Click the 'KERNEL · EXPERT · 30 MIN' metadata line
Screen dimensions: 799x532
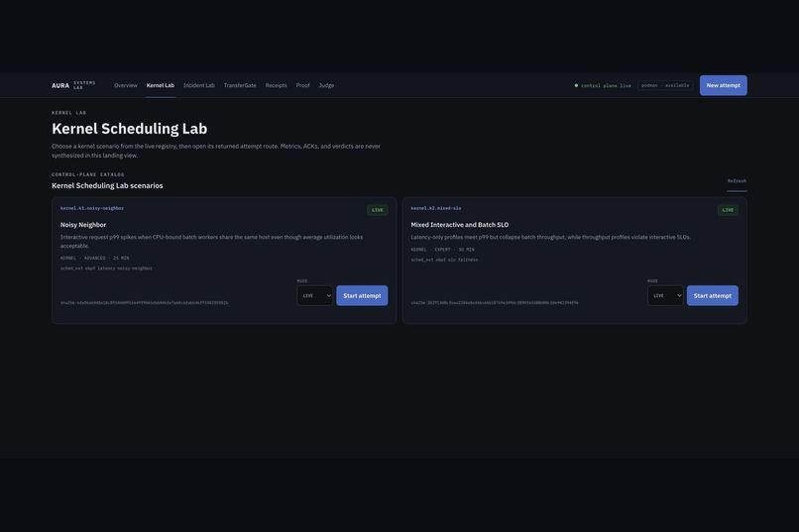[x=442, y=250]
